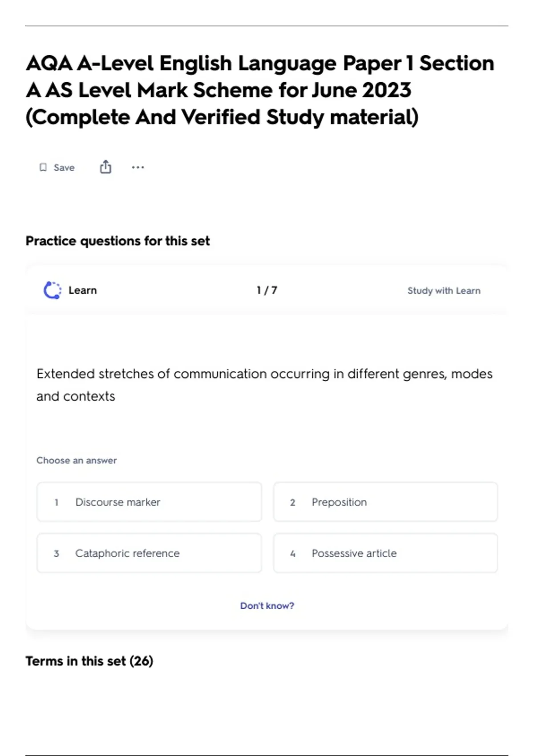Click the Study with Learn link
The height and width of the screenshot is (756, 534).
(x=444, y=290)
